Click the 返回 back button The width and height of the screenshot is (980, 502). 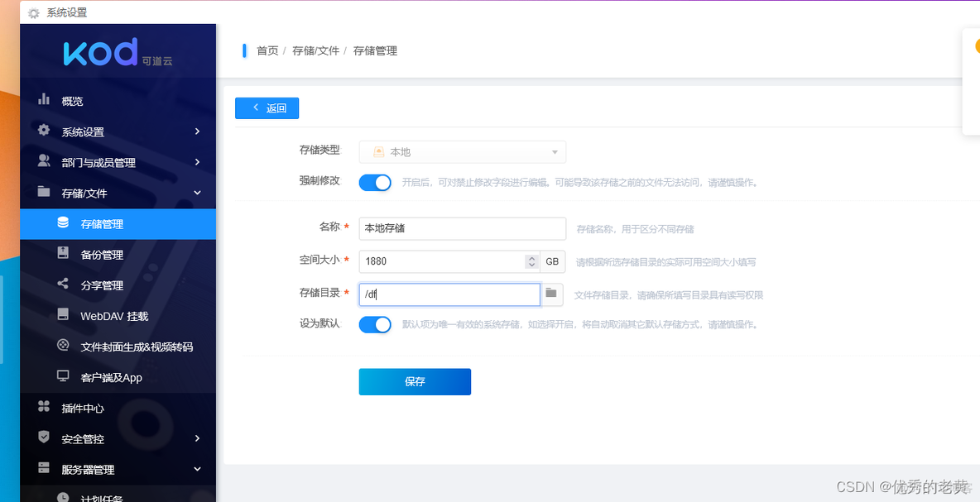267,108
